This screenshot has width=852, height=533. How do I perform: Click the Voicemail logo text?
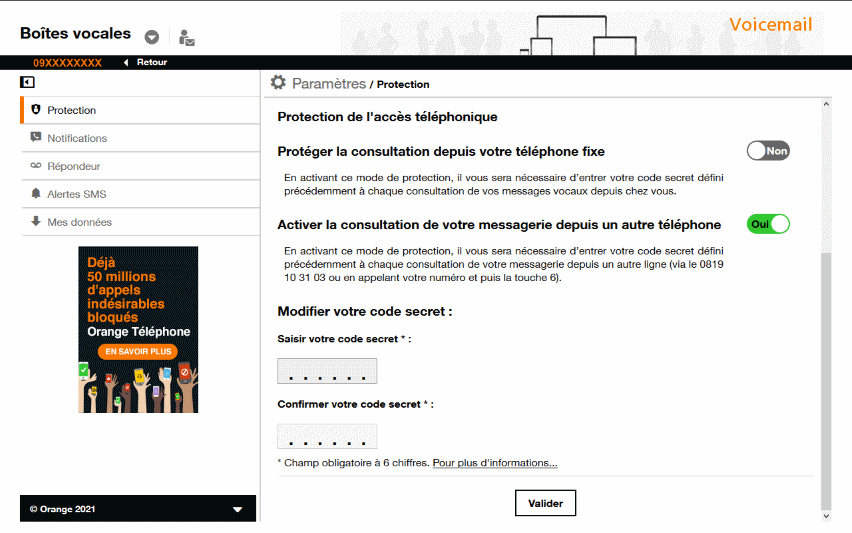point(770,25)
